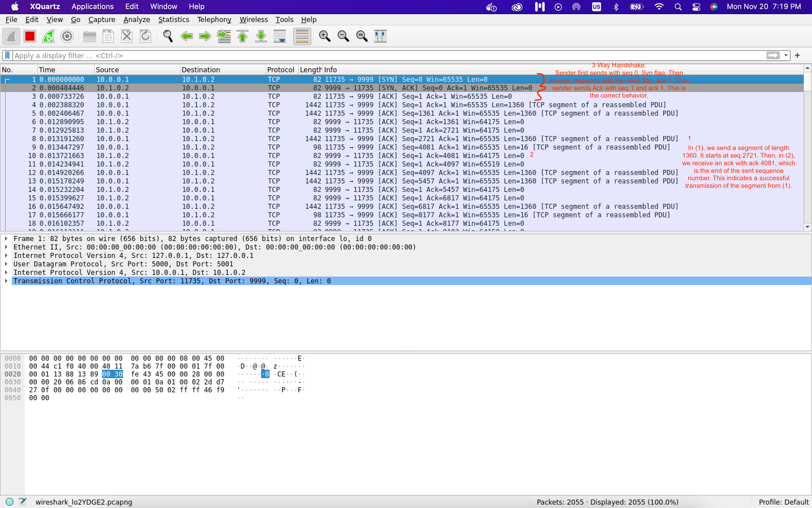Click highlighted hex bytes 00 30
The image size is (812, 508).
(x=112, y=374)
